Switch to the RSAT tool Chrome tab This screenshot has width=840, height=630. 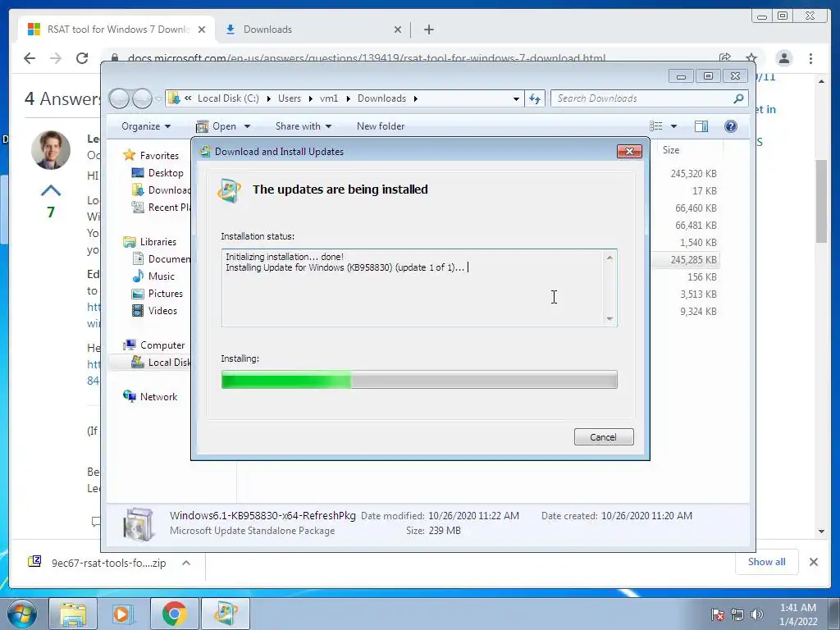point(116,30)
